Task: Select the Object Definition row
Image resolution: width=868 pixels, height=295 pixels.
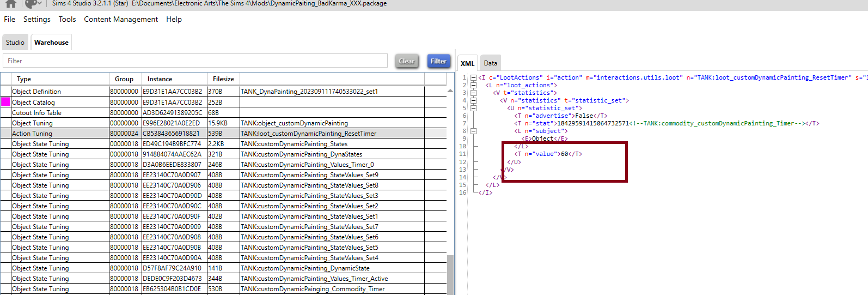Action: coord(223,92)
